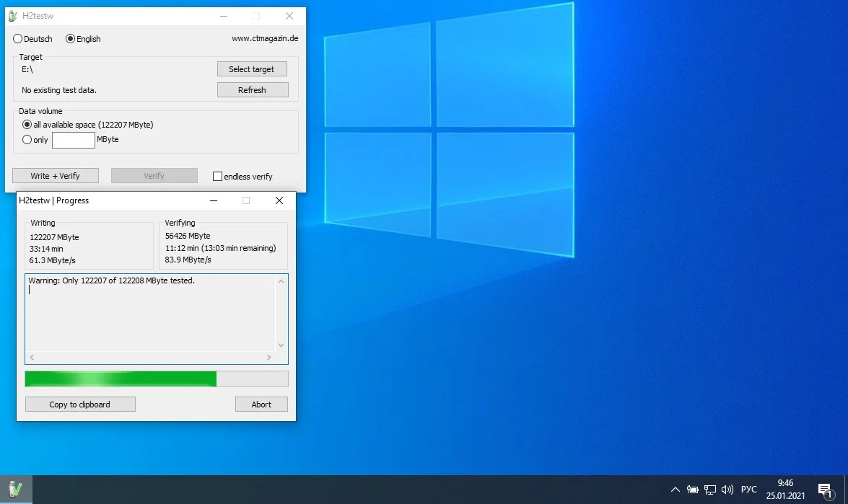Open the notification center icon
The width and height of the screenshot is (848, 504).
tap(826, 490)
